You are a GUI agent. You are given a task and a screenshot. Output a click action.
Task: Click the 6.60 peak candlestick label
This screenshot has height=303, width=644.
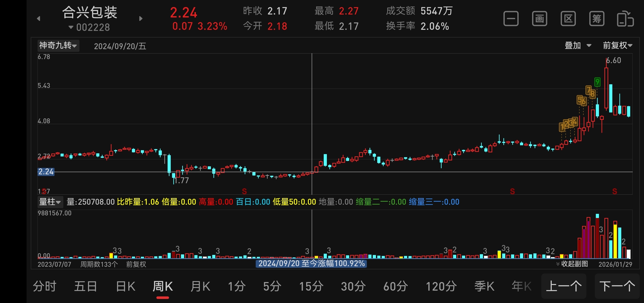click(613, 60)
